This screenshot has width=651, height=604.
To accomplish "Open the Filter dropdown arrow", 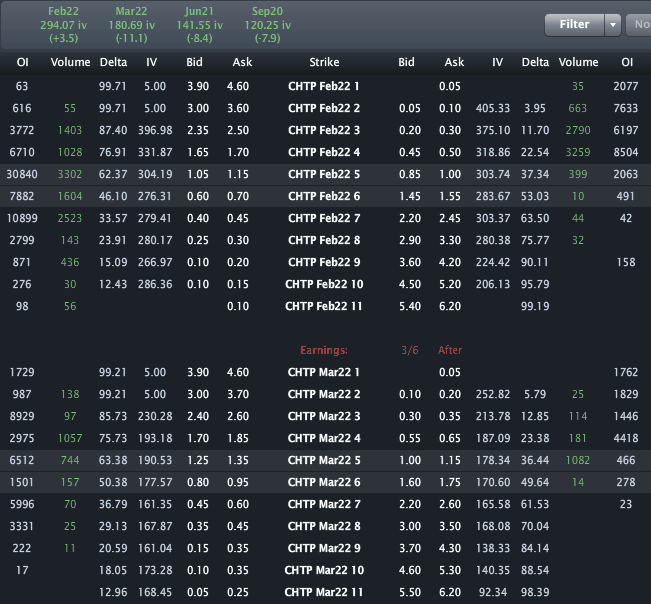I will coord(613,25).
